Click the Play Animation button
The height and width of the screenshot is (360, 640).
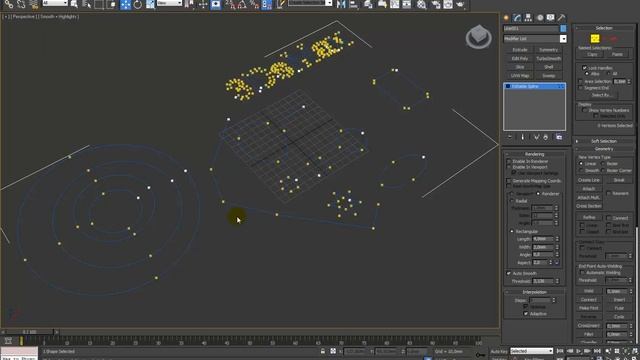coord(578,351)
